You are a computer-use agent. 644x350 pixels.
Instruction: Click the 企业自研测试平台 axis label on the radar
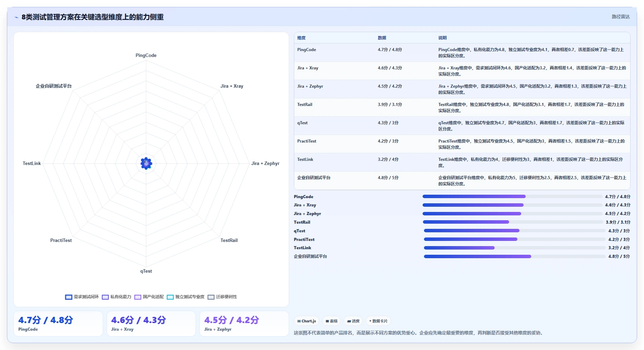(54, 86)
